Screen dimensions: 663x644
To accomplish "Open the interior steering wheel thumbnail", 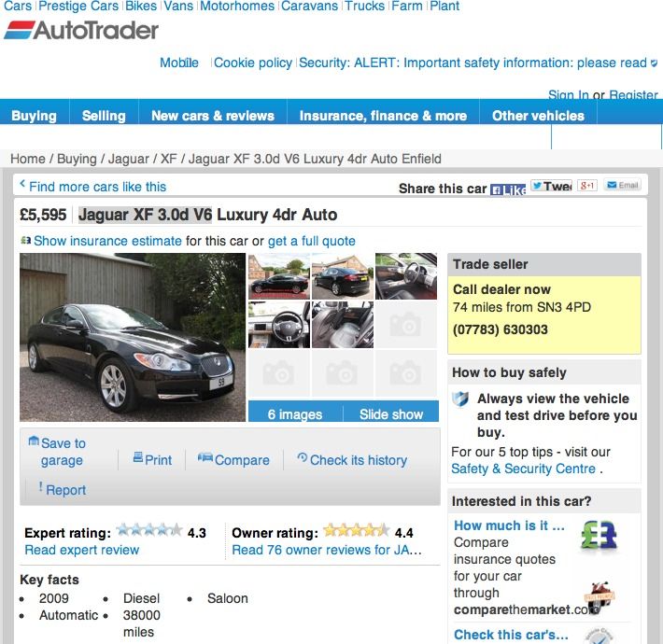I will (x=279, y=325).
